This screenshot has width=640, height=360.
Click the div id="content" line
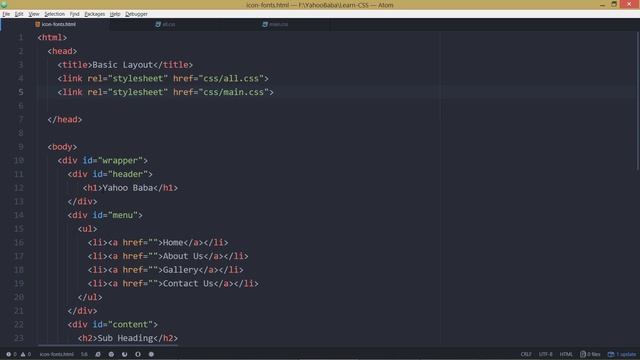[x=113, y=324]
